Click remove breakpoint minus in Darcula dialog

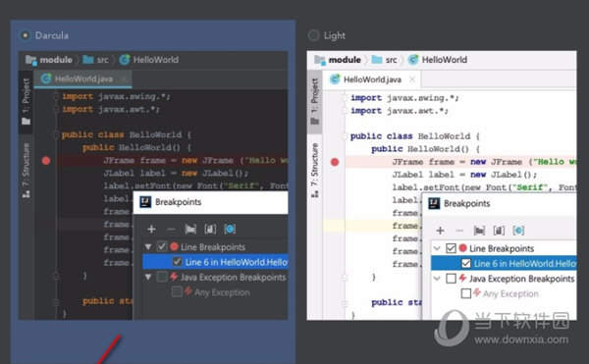(x=171, y=229)
